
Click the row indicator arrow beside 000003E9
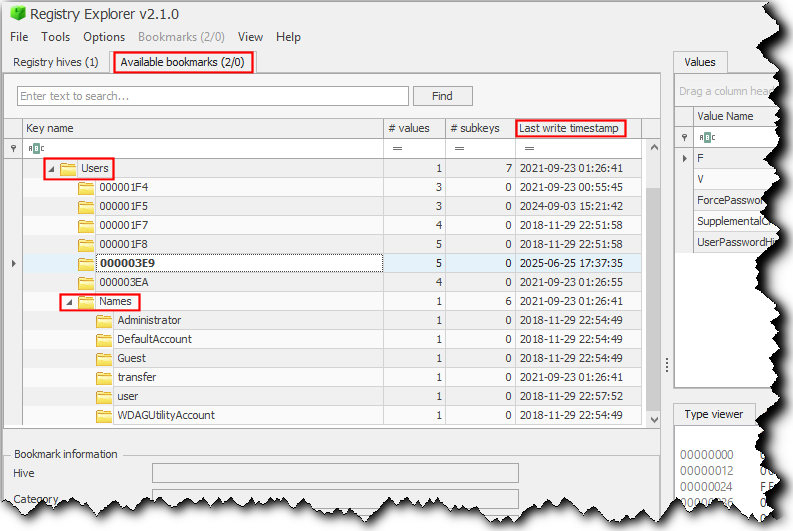(x=13, y=264)
